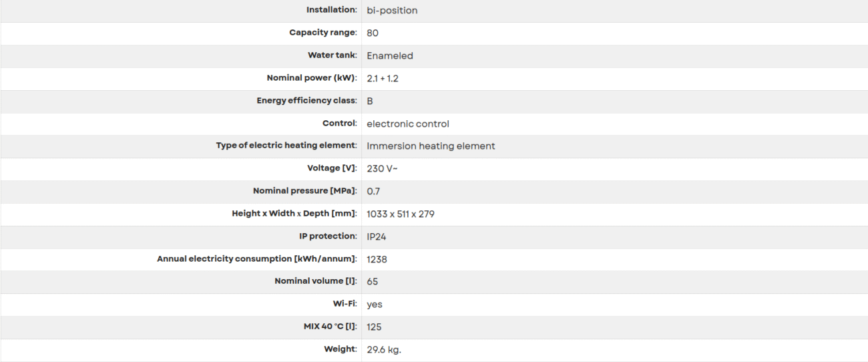868x362 pixels.
Task: Click the Annual electricity consumption label
Action: click(257, 259)
